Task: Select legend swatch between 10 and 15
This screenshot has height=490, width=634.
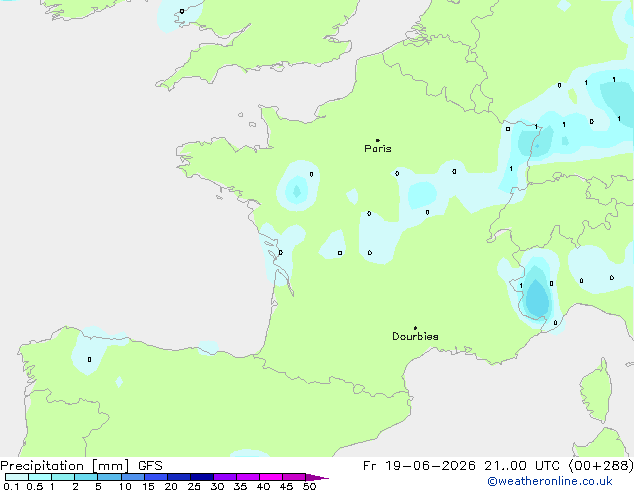Action: coord(133,477)
